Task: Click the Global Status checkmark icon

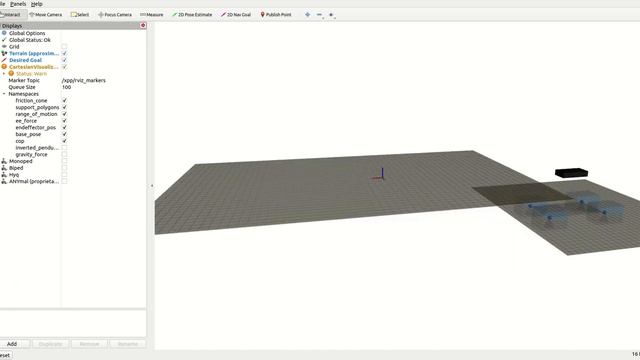Action: pyautogui.click(x=4, y=40)
